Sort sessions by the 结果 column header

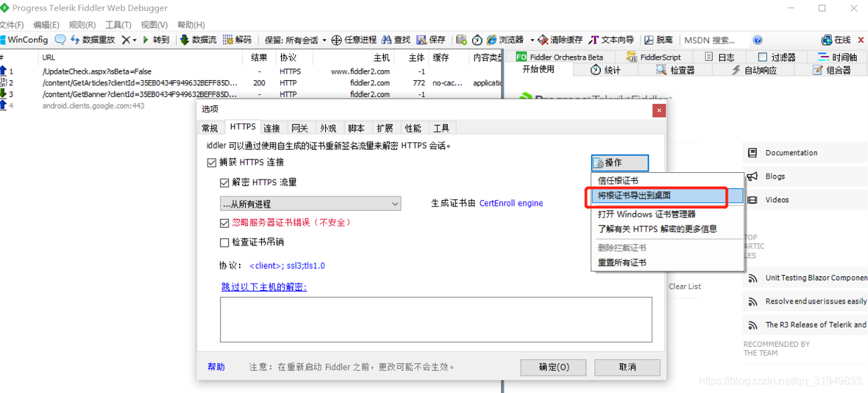click(260, 58)
